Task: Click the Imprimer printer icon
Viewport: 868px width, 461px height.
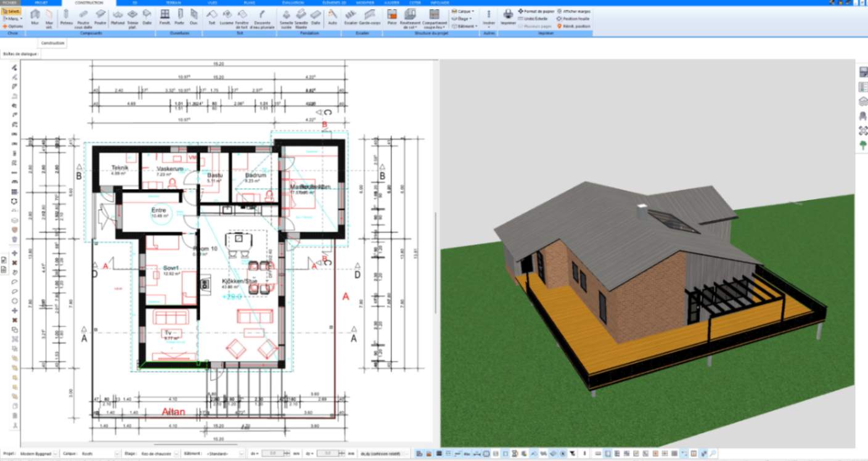Action: point(508,17)
